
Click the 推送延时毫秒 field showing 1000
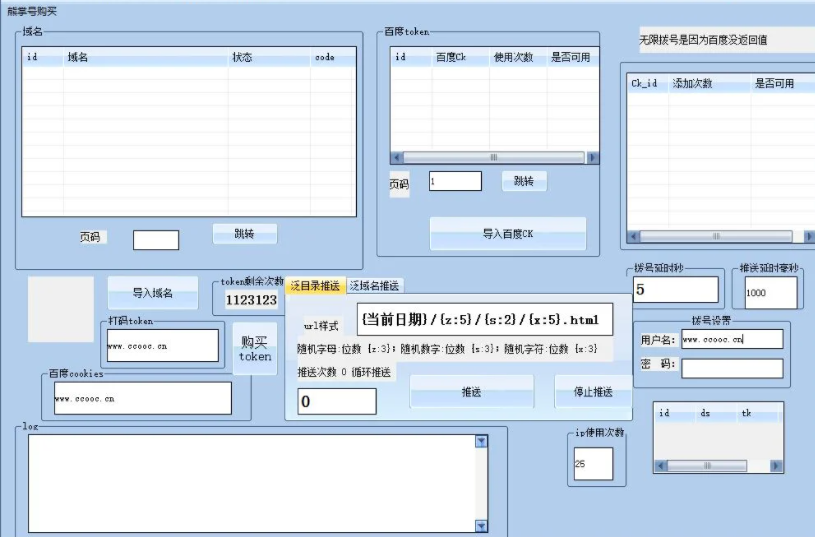coord(771,293)
